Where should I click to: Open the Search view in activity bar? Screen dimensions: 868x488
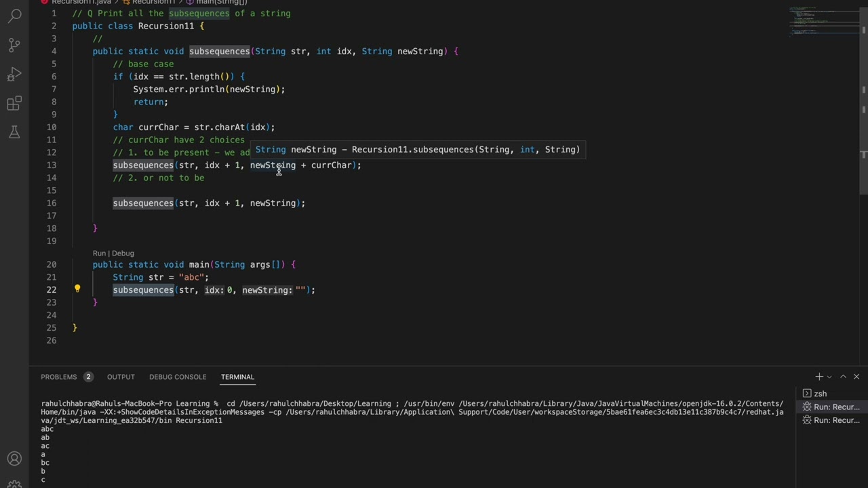click(14, 16)
